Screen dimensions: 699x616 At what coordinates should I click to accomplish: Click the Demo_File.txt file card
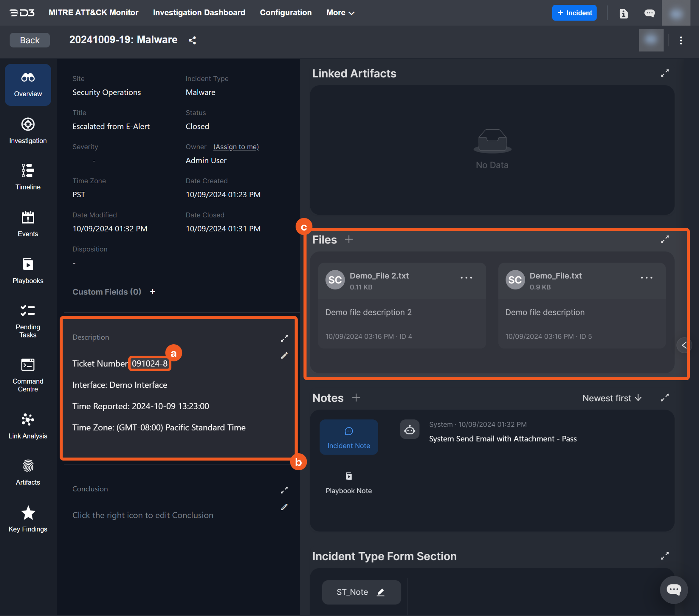581,305
